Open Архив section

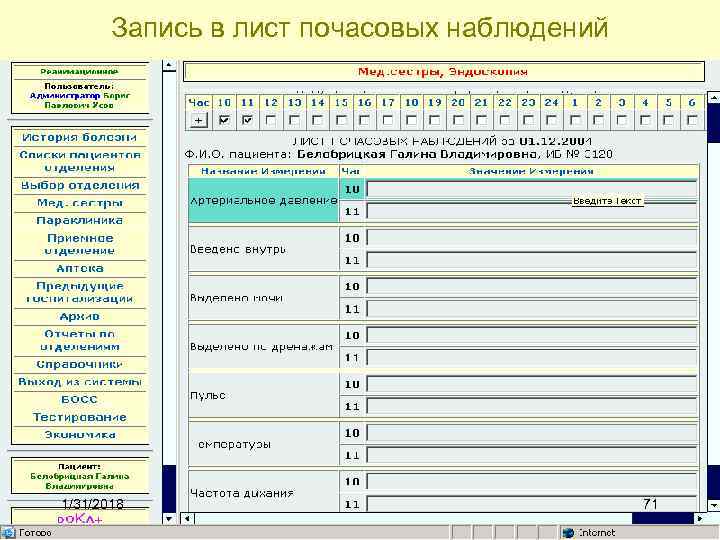tap(80, 316)
